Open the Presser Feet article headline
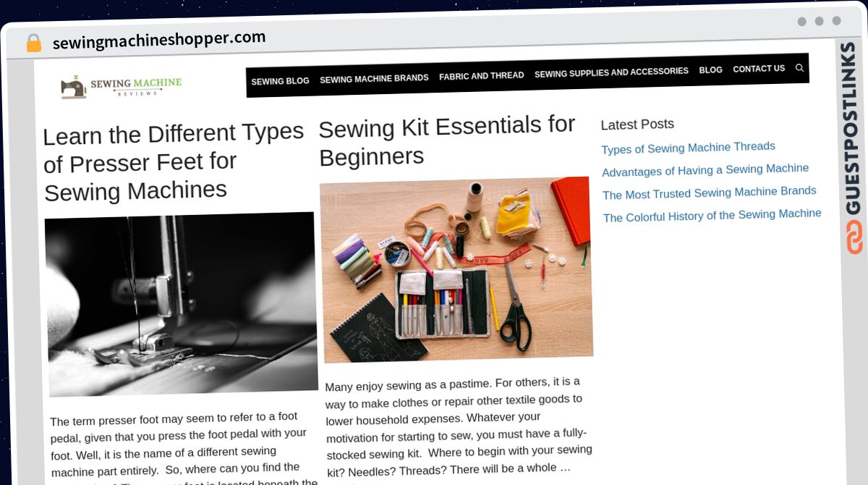The width and height of the screenshot is (868, 485). click(174, 161)
